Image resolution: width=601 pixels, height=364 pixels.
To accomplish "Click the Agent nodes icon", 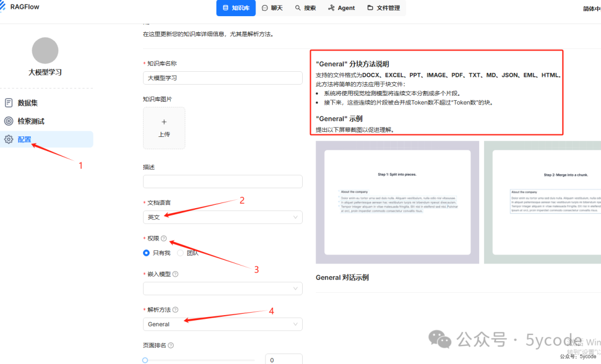I will pyautogui.click(x=331, y=8).
